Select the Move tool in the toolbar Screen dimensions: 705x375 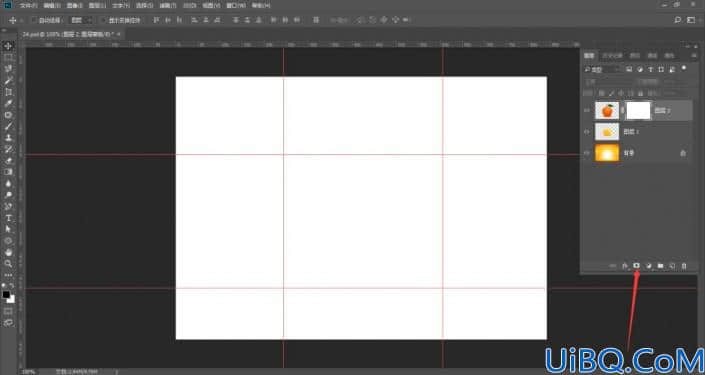pyautogui.click(x=9, y=46)
